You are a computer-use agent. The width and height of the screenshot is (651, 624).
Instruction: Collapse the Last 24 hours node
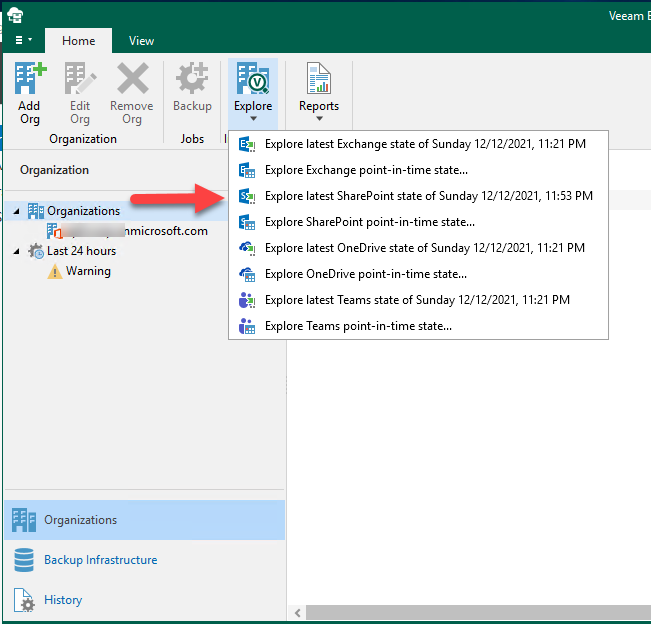pyautogui.click(x=17, y=251)
